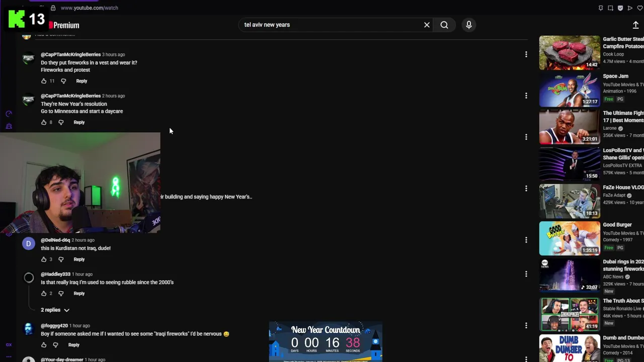Dislike @Haddley333's rubble comment
Image resolution: width=644 pixels, height=362 pixels.
click(x=61, y=294)
